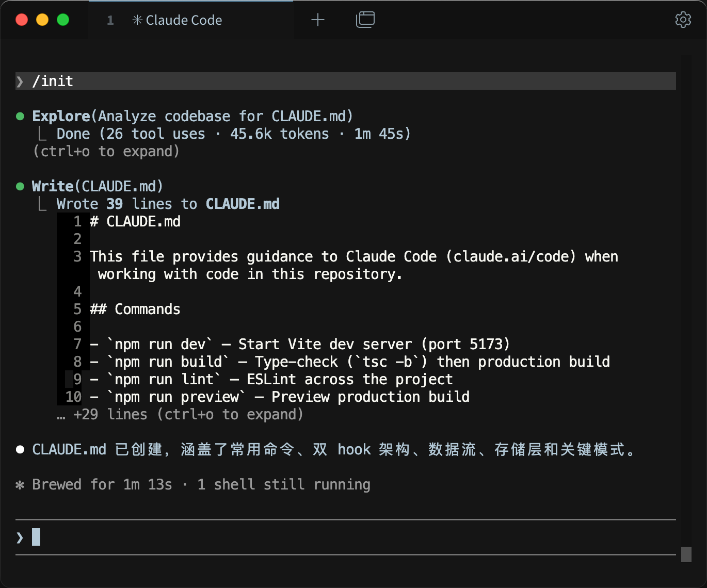
Task: Add a new tab with plus icon
Action: pos(318,20)
